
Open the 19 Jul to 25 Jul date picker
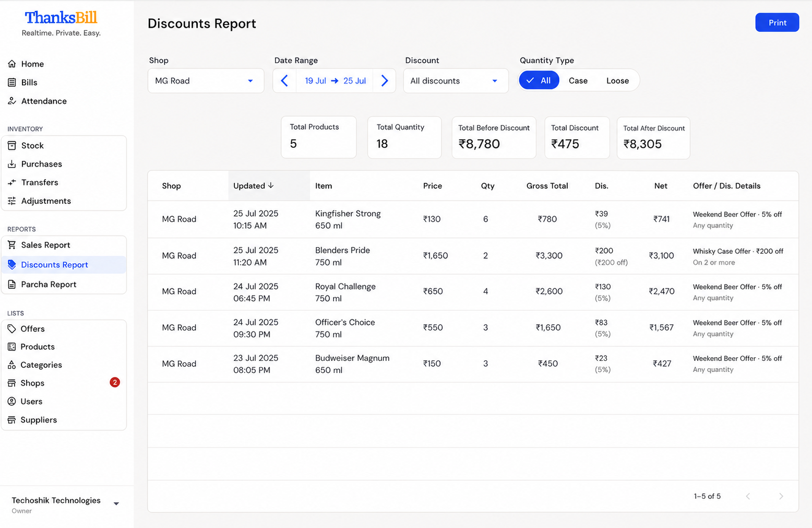(x=335, y=81)
